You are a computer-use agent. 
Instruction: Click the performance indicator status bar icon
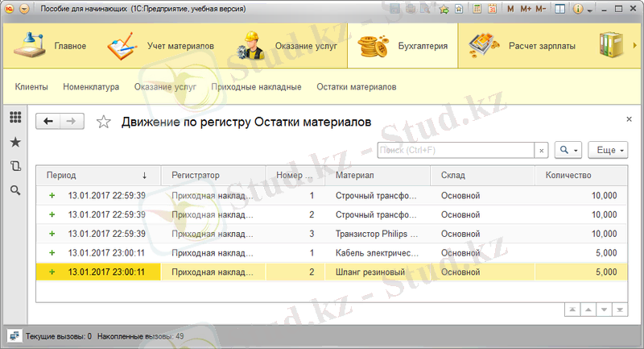tap(14, 336)
